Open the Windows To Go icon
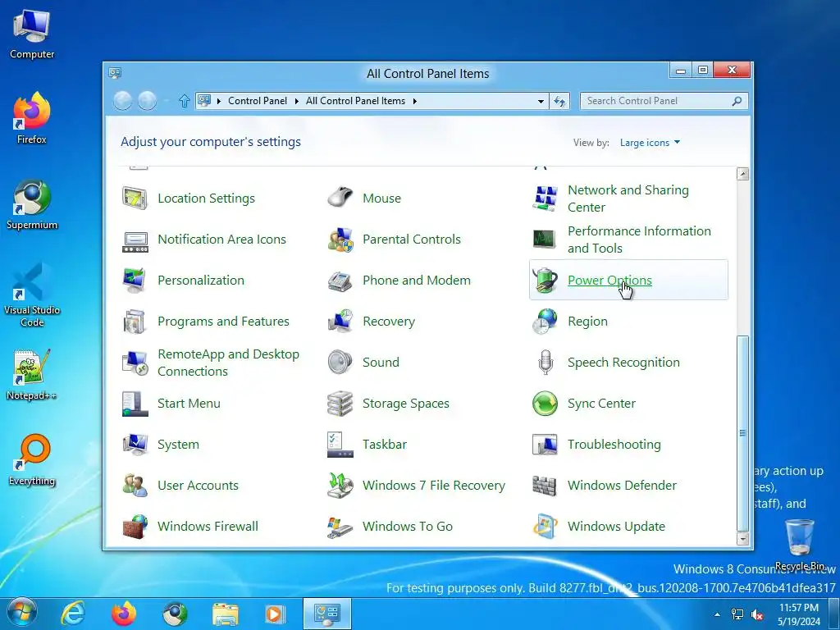Viewport: 840px width, 630px height. point(340,527)
